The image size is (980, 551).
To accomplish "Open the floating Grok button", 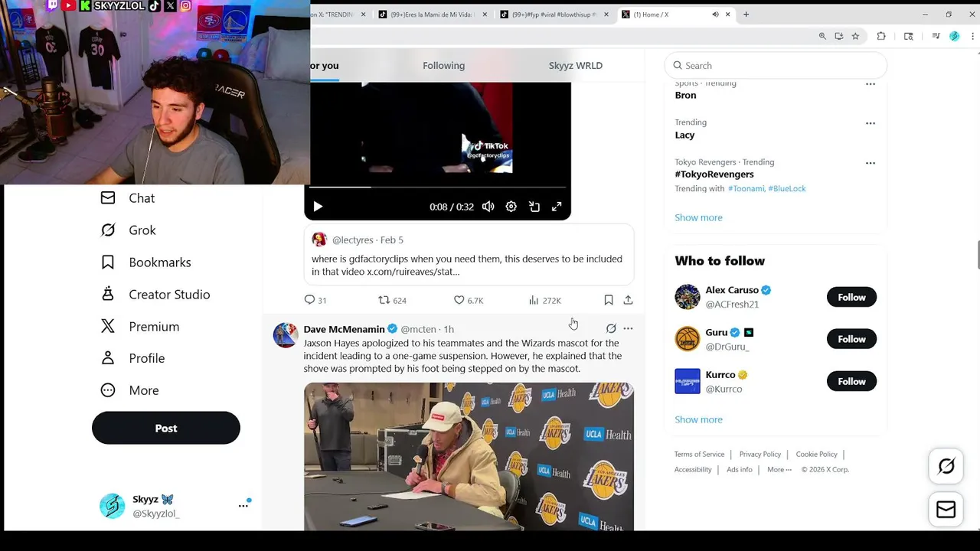I will [946, 467].
